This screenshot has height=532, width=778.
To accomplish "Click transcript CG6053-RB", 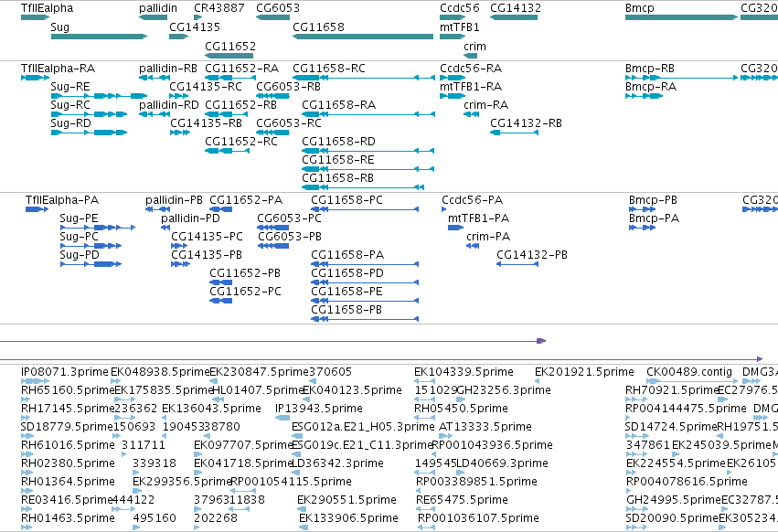I will click(273, 96).
